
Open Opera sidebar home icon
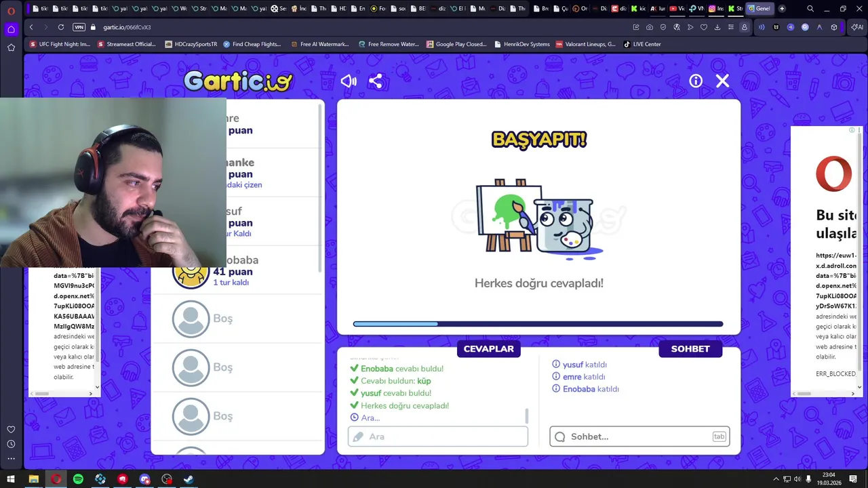click(11, 29)
